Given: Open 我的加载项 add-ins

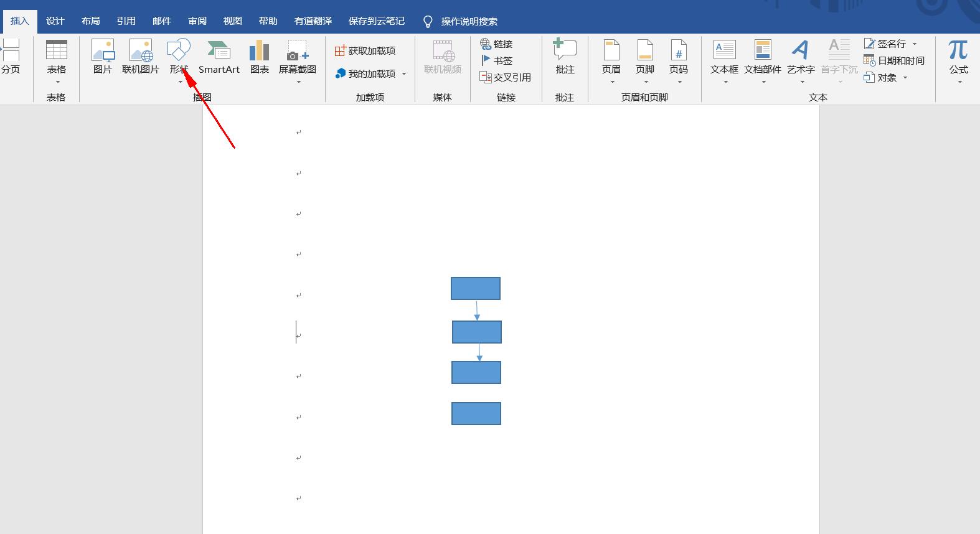Looking at the screenshot, I should (365, 73).
